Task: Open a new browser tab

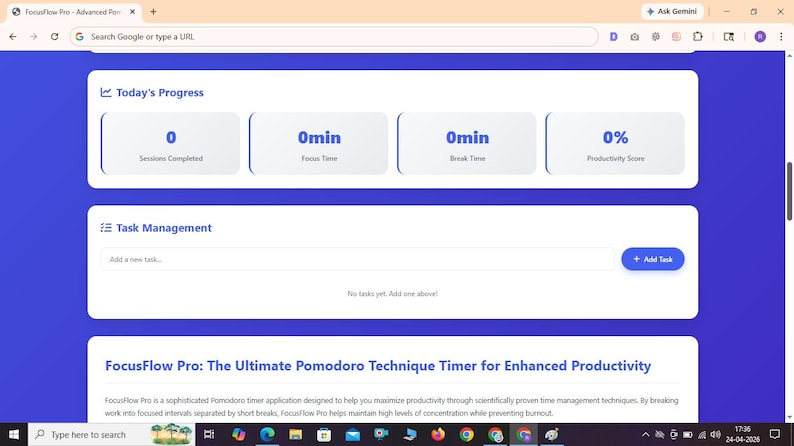Action: [x=153, y=12]
